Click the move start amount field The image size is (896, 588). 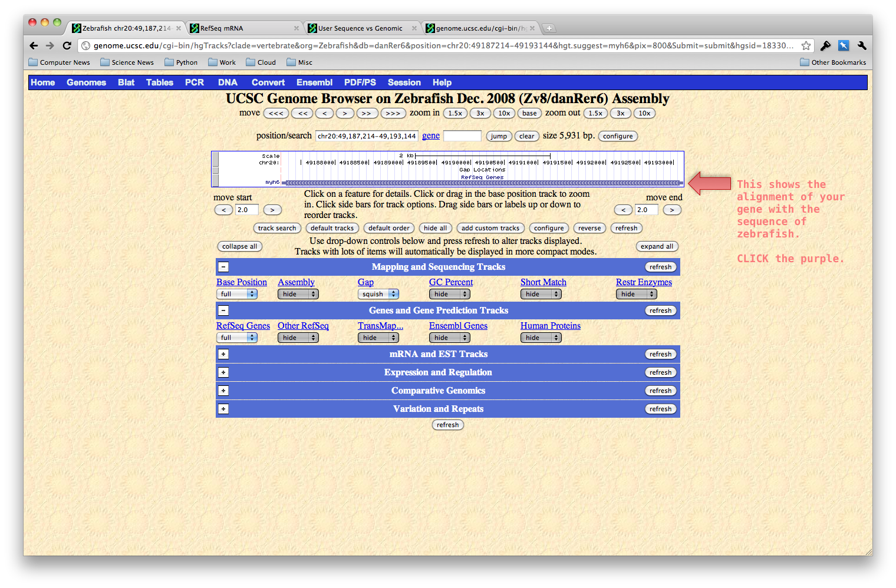pyautogui.click(x=247, y=210)
